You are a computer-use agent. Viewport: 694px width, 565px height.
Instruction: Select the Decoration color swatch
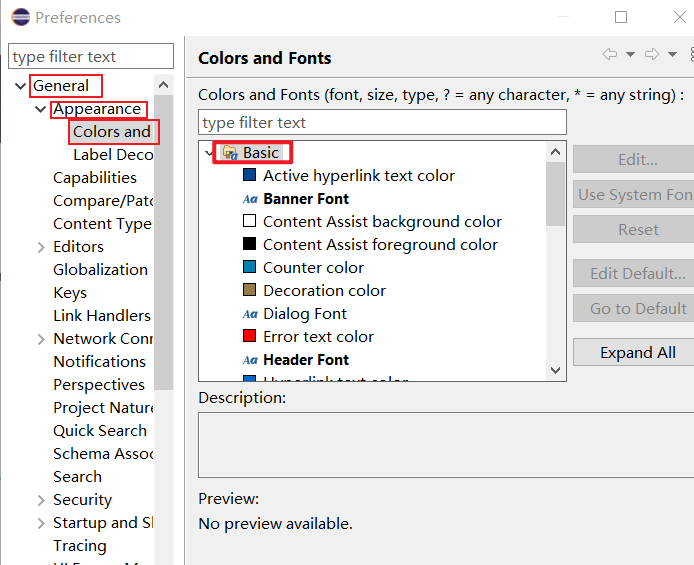250,290
